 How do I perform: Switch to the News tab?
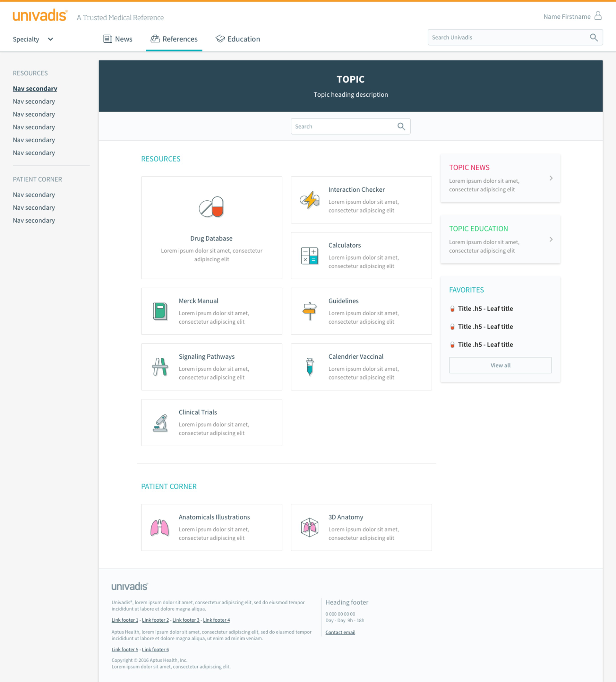[x=118, y=39]
